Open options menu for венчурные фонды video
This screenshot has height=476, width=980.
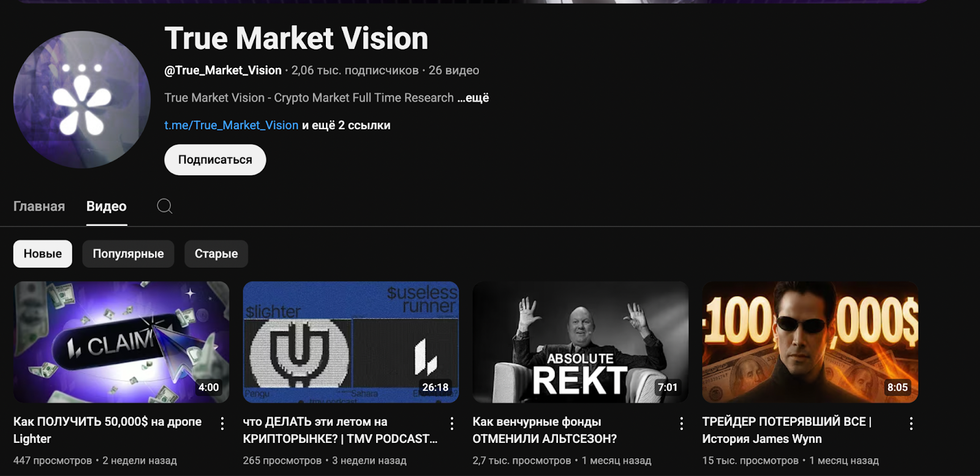coord(682,423)
